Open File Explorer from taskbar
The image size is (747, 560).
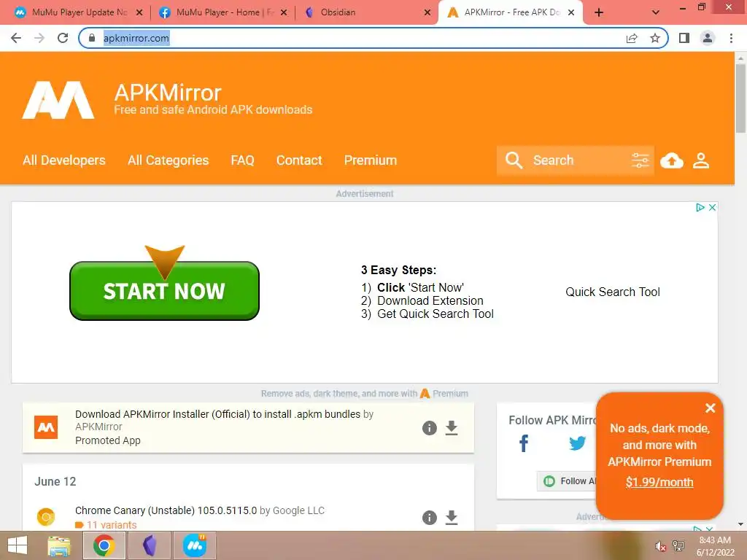point(59,545)
